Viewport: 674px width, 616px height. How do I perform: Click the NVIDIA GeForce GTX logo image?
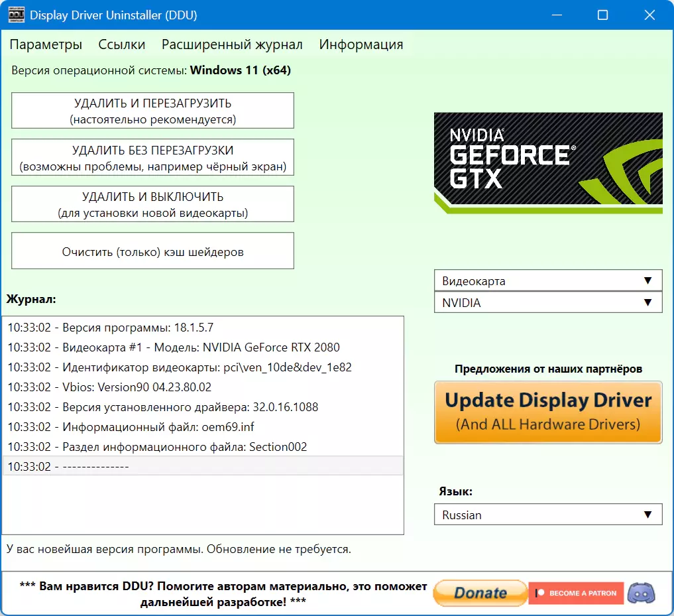point(548,163)
